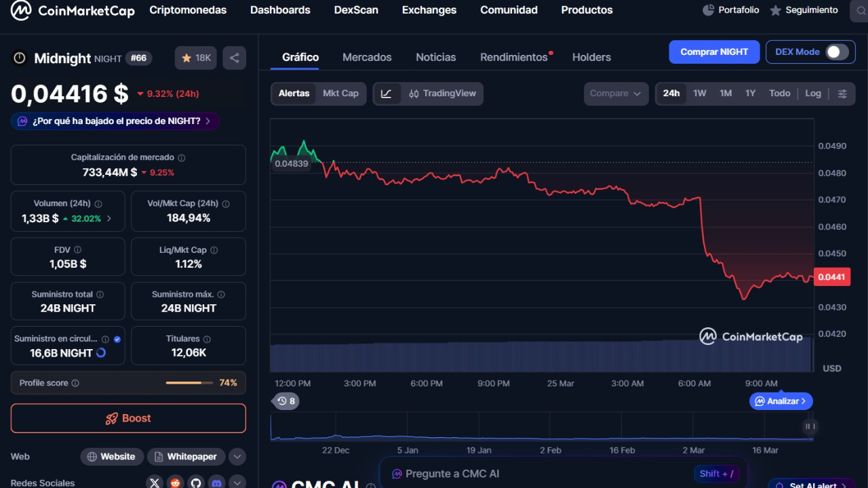Image resolution: width=868 pixels, height=488 pixels.
Task: Select the line chart type icon
Action: tap(387, 94)
